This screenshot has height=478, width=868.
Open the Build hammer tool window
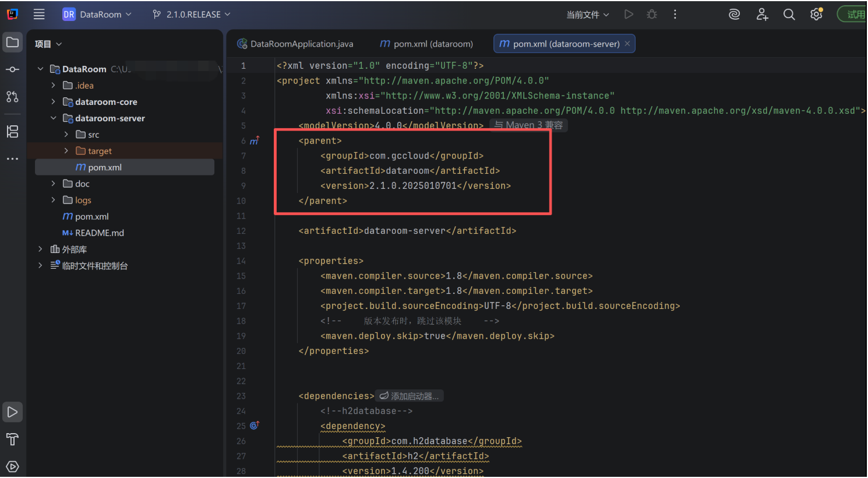[x=12, y=439]
